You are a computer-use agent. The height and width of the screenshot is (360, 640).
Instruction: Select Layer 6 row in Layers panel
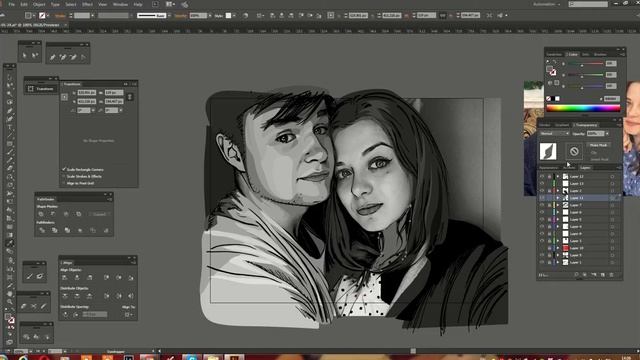click(x=579, y=212)
